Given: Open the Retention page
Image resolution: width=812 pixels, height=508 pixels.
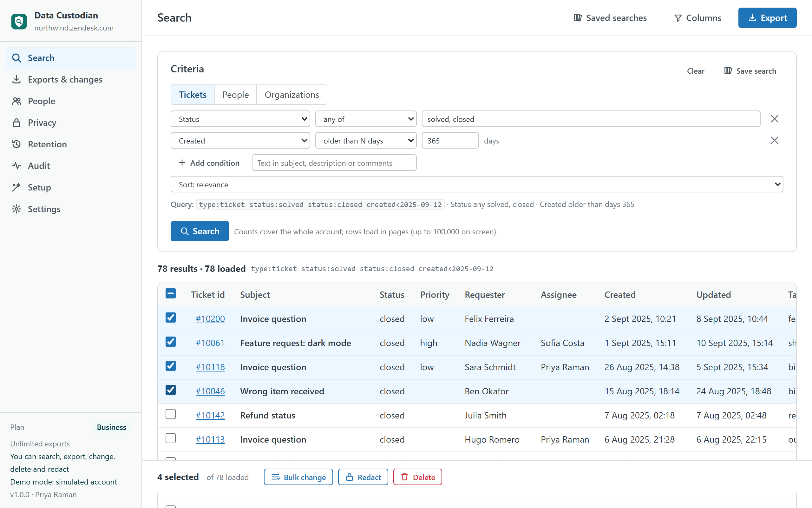Looking at the screenshot, I should 71,144.
